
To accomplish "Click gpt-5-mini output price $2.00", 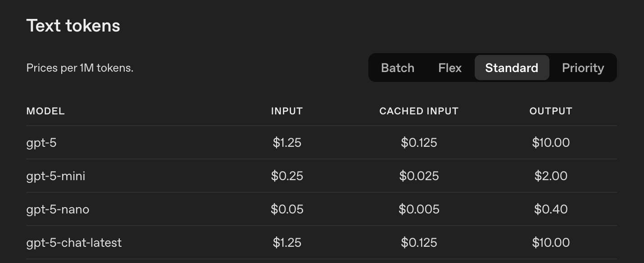I will click(551, 176).
